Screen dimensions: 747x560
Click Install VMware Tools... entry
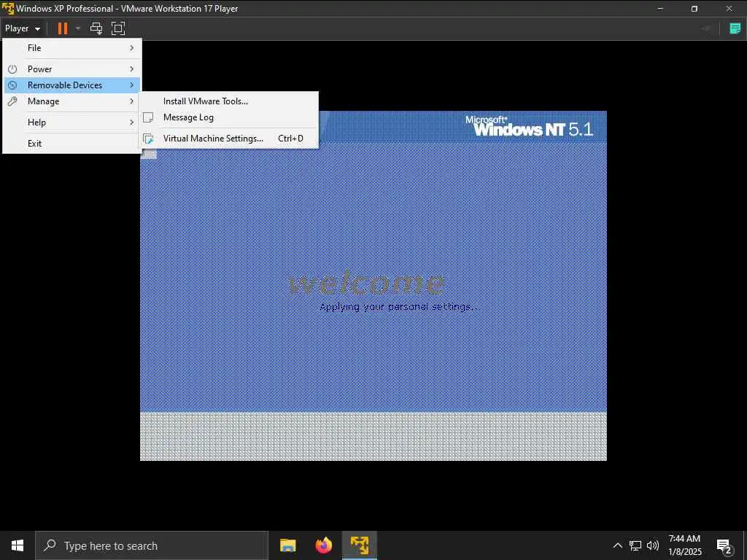[228, 101]
